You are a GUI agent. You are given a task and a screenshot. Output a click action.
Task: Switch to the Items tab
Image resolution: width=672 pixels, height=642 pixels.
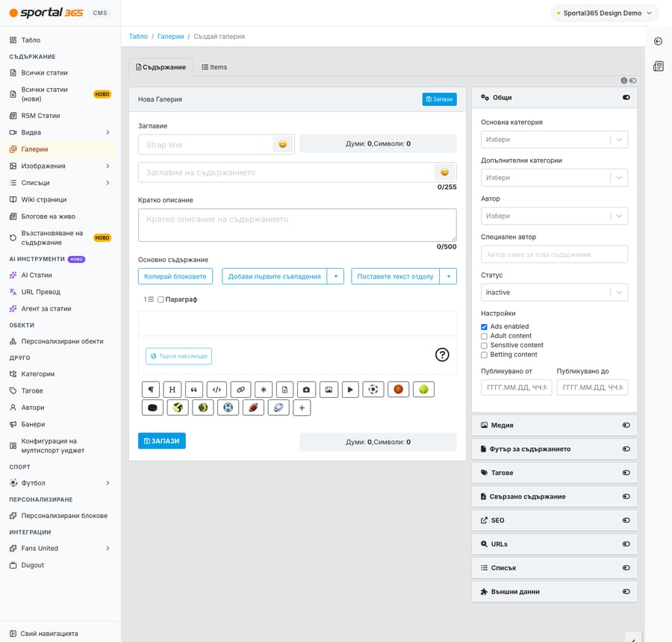[214, 67]
